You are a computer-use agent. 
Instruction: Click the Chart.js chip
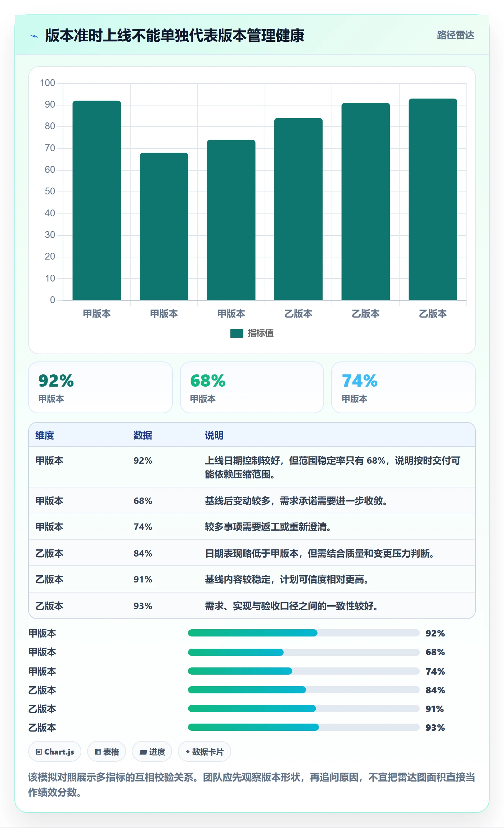click(x=55, y=752)
